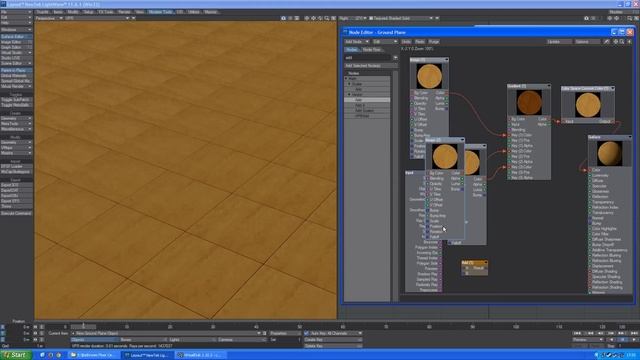Switch to Layout taskbar window button
This screenshot has width=640, height=360.
pos(148,355)
